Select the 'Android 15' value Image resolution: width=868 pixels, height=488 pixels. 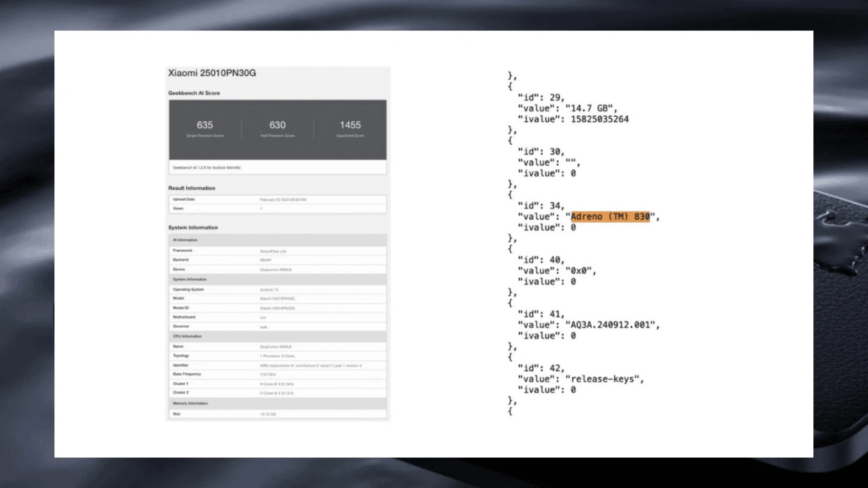pyautogui.click(x=269, y=290)
